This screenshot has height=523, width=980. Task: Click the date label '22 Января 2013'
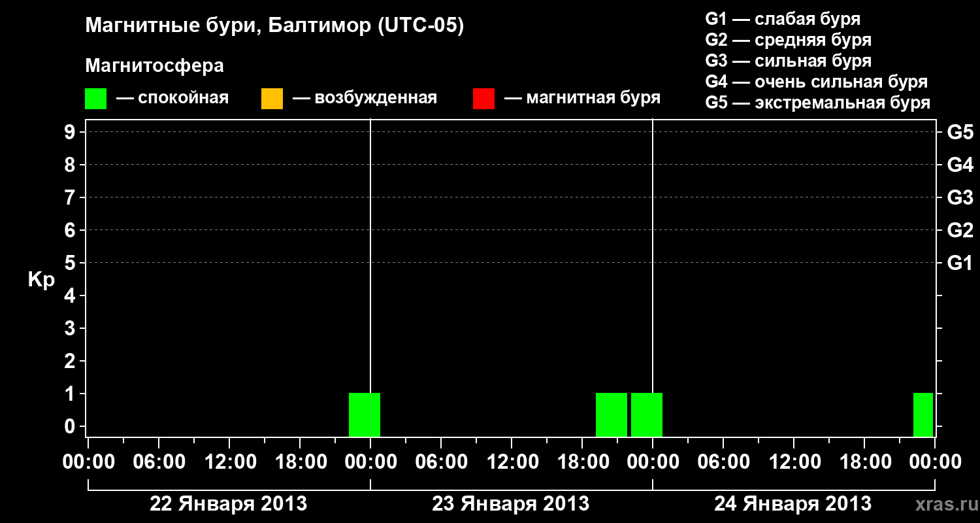[229, 504]
